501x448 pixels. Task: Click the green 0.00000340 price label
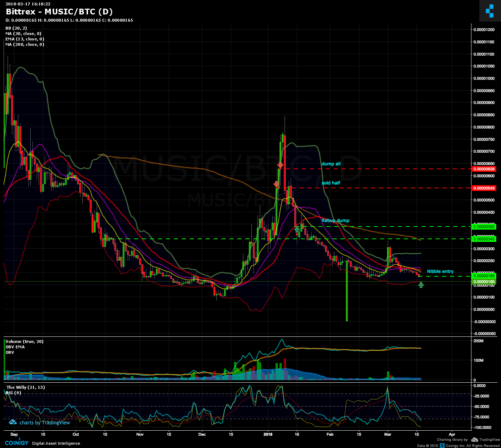[484, 239]
